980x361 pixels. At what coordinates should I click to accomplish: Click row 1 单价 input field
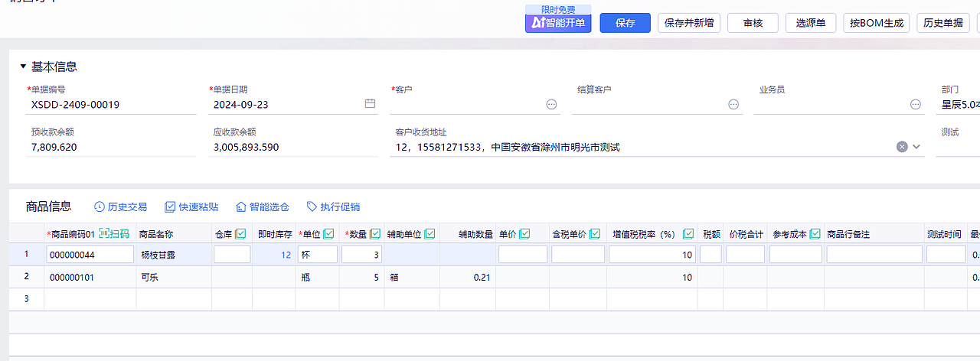coord(522,255)
